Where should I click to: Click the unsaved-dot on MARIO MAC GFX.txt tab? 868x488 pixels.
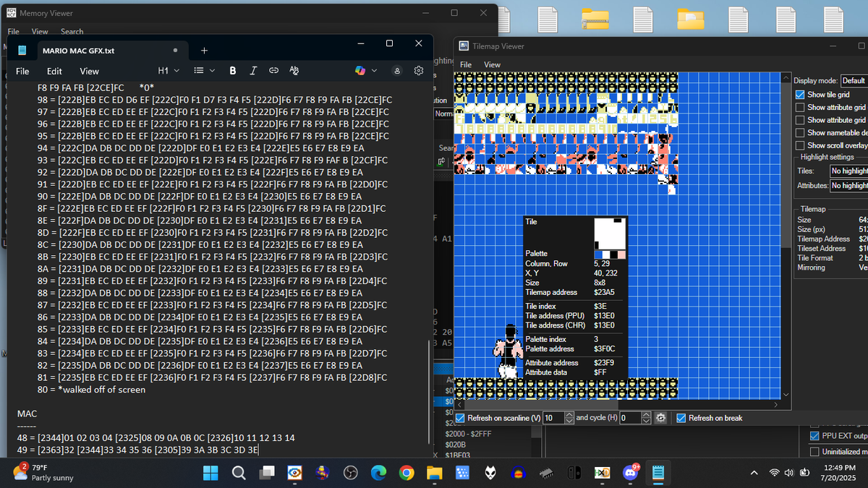(x=175, y=51)
